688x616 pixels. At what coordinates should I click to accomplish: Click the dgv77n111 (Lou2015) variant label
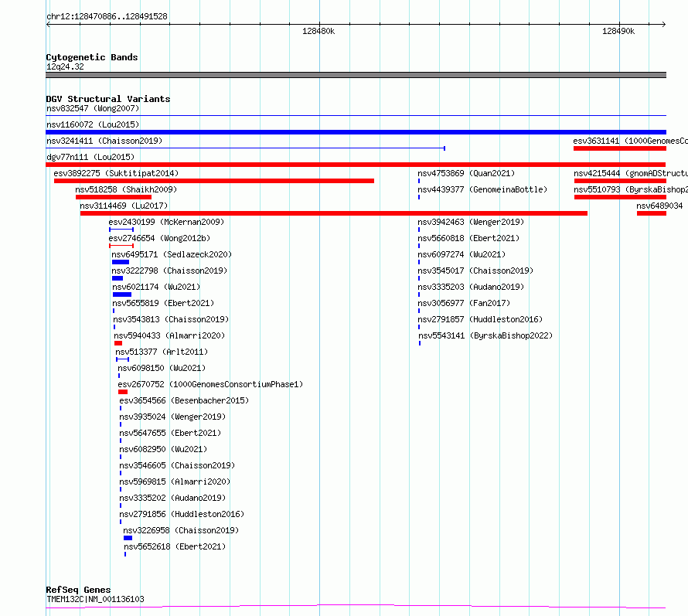90,157
